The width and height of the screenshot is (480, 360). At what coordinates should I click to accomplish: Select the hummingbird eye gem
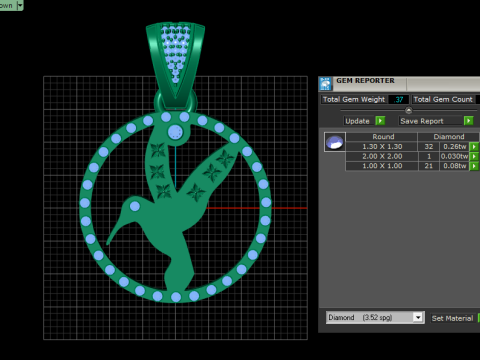(135, 206)
